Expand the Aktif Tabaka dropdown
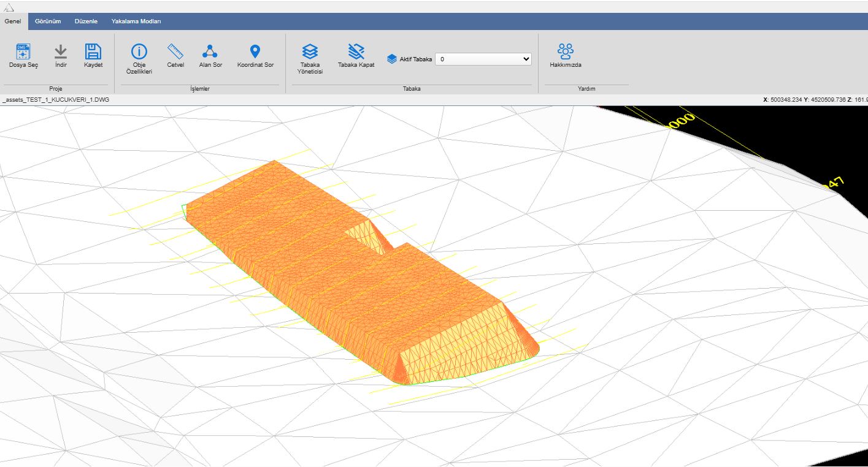This screenshot has width=868, height=467. click(x=483, y=59)
